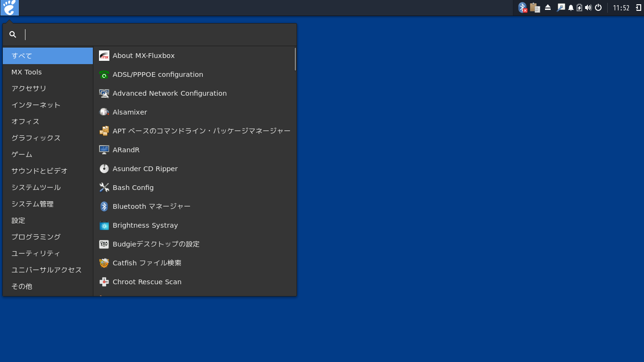Screen dimensions: 644x362
Task: Open the Bluetooth マネージャー icon
Action: point(104,206)
